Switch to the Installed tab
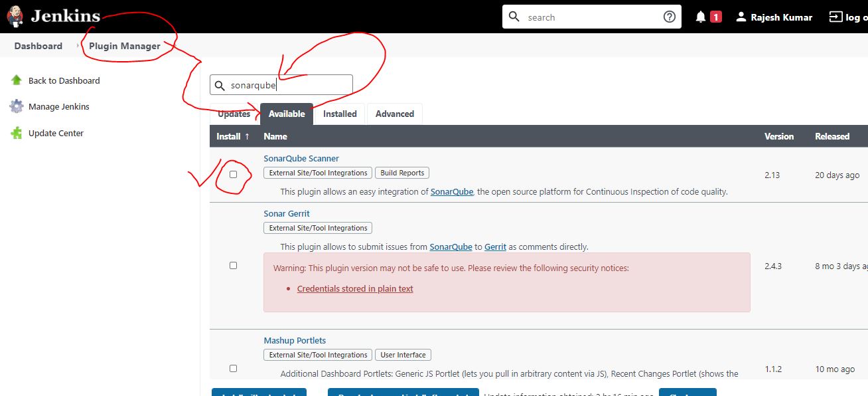 point(340,114)
